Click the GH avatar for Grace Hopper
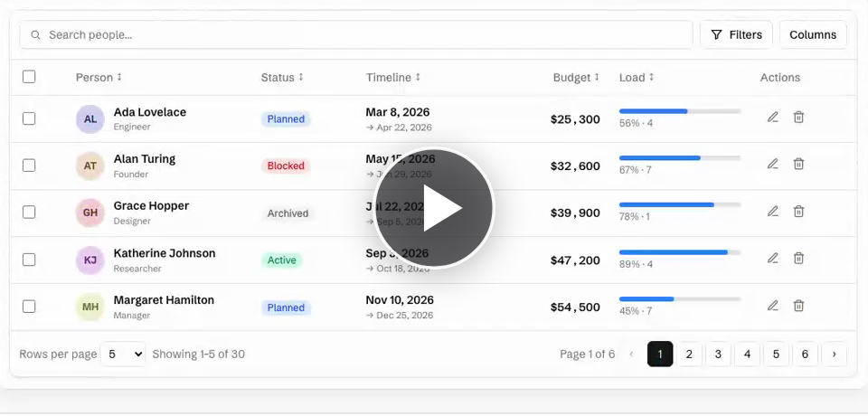Viewport: 868px width, 416px height. [x=90, y=213]
